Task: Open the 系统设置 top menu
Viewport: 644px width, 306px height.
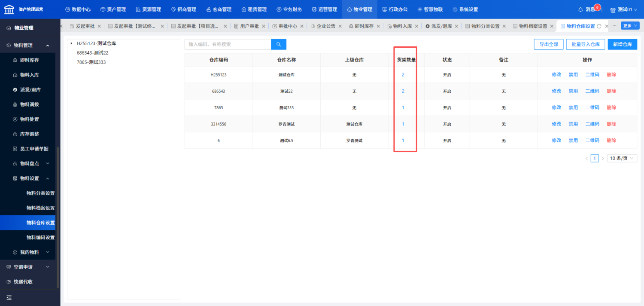Action: pos(465,9)
